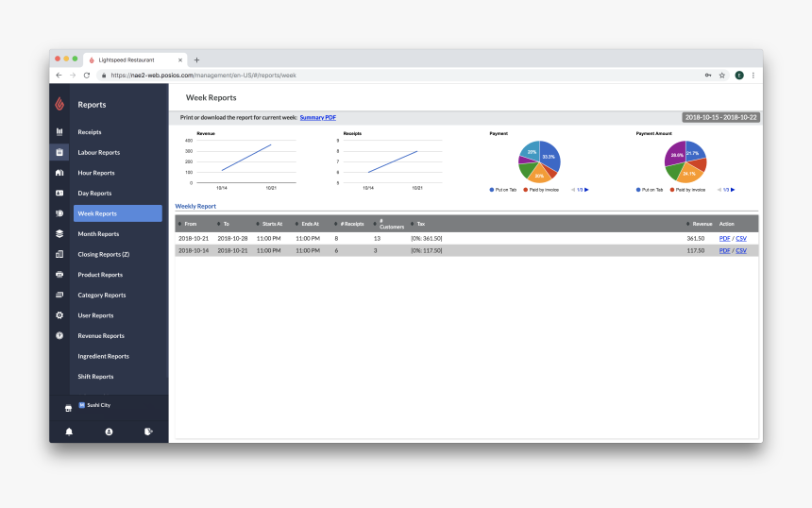Screen dimensions: 812x508
Task: Go back with browser back arrow
Action: pyautogui.click(x=59, y=76)
